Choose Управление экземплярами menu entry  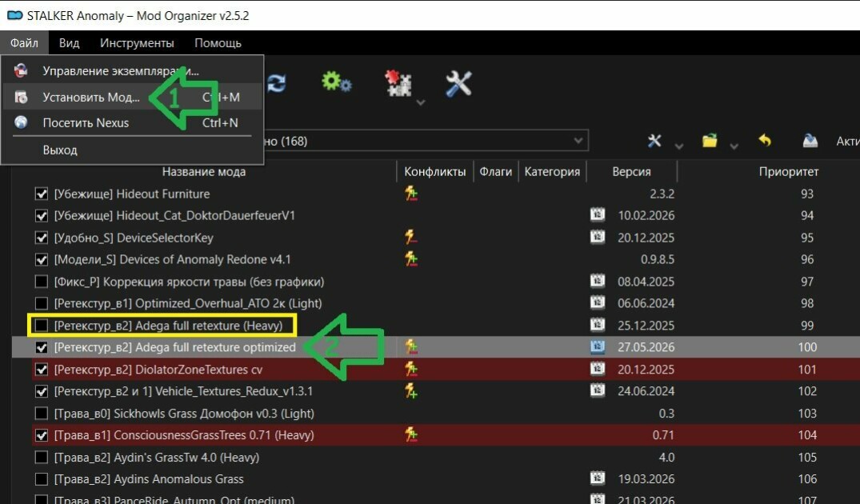(x=132, y=70)
